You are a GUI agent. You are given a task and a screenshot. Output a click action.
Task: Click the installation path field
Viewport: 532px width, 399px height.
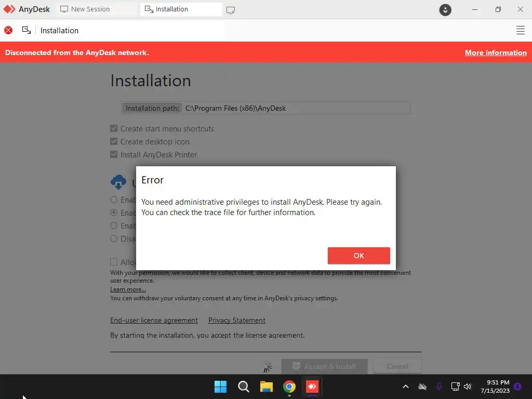coord(265,108)
